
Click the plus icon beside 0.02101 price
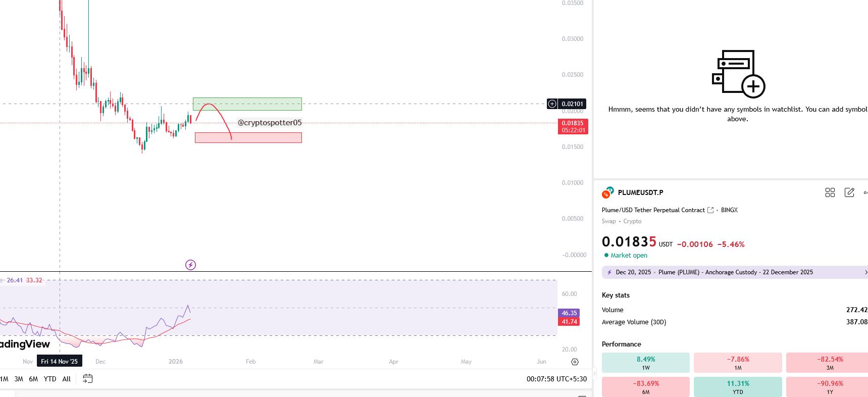click(x=552, y=104)
